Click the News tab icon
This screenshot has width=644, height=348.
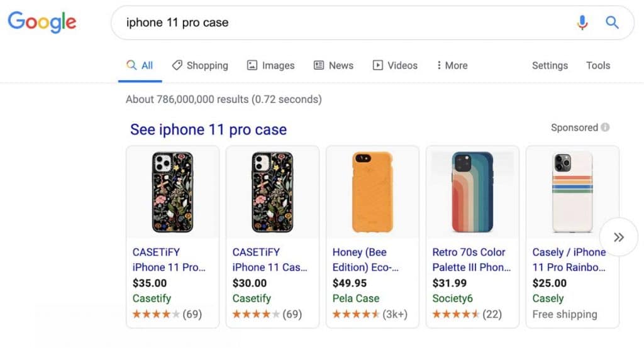(x=319, y=65)
